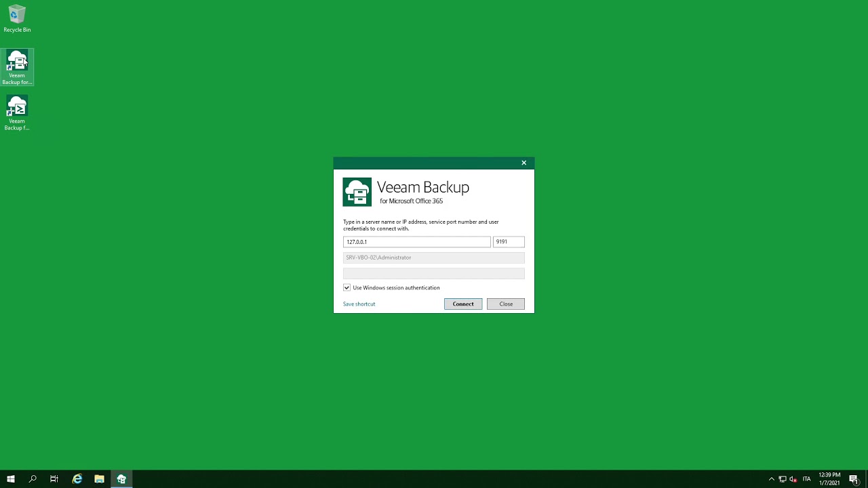Select the Recycle Bin desktop icon
The height and width of the screenshot is (488, 868).
pos(17,19)
